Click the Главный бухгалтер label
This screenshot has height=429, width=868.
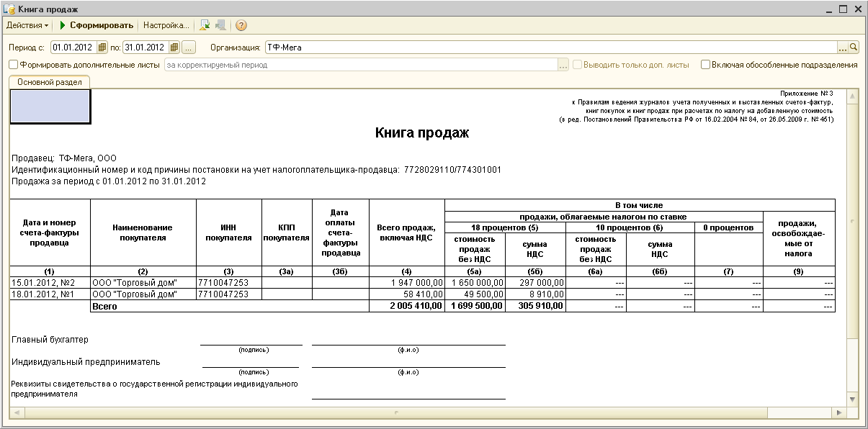50,340
